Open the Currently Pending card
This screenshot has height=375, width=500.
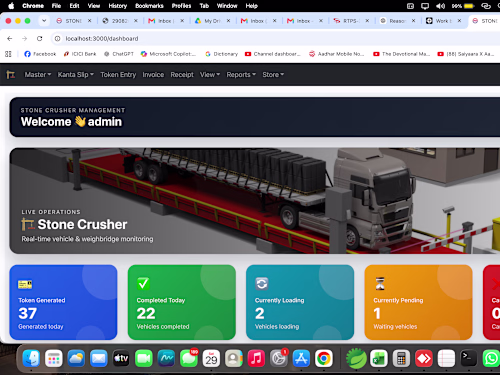pos(418,302)
